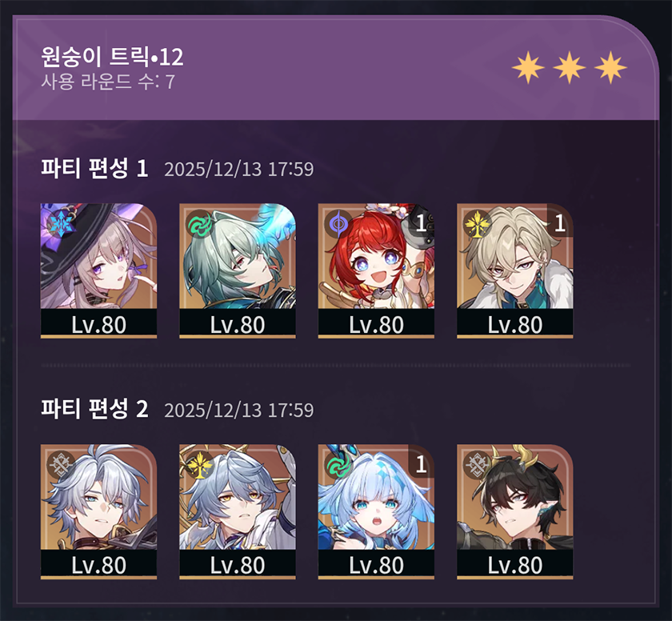Click the Imaginary element icon on the blonde character

pos(477,223)
